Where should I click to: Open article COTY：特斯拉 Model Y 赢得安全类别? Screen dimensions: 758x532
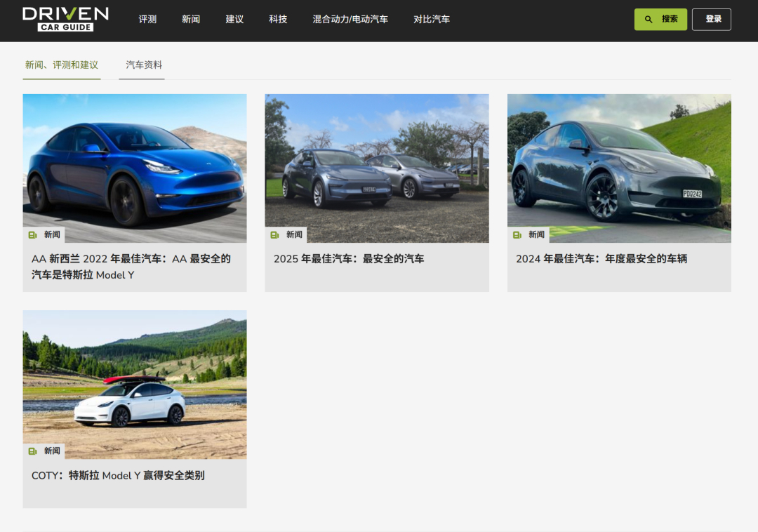(118, 475)
